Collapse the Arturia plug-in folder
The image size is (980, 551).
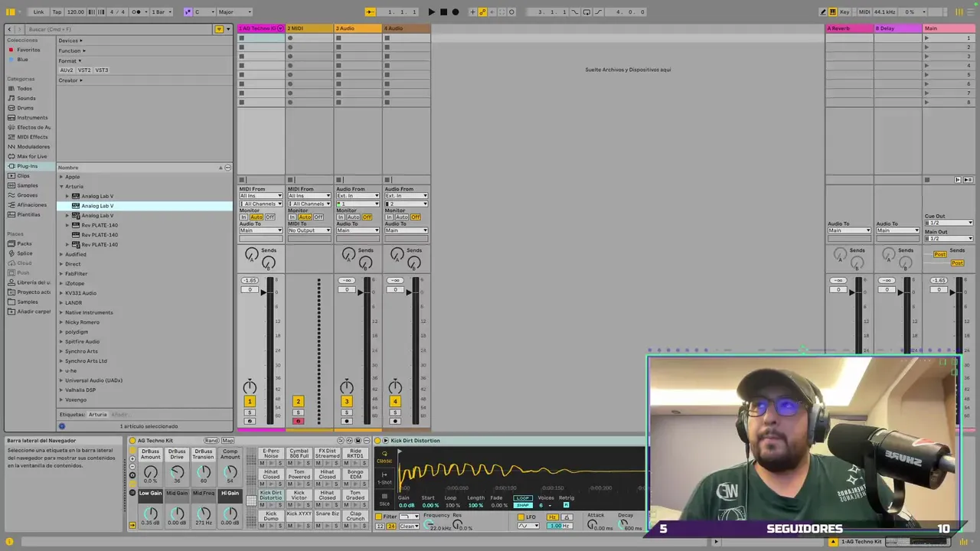[61, 186]
